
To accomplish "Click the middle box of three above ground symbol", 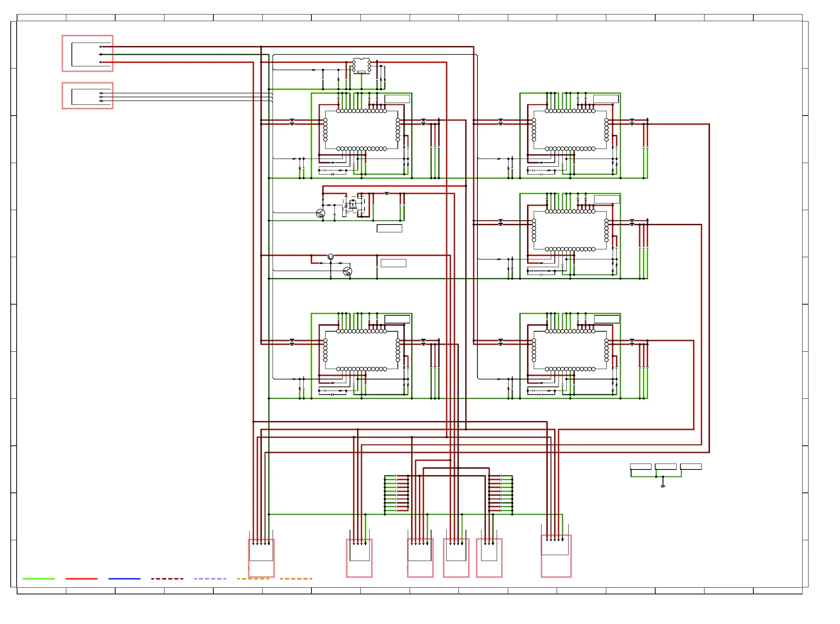I will (x=666, y=467).
